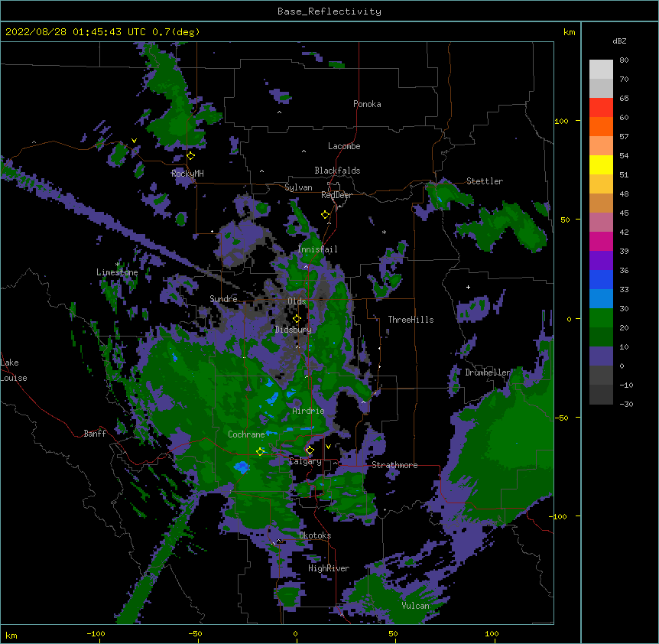The width and height of the screenshot is (659, 644).
Task: Select the slate purple 10-0 dBZ swatch
Action: click(601, 356)
